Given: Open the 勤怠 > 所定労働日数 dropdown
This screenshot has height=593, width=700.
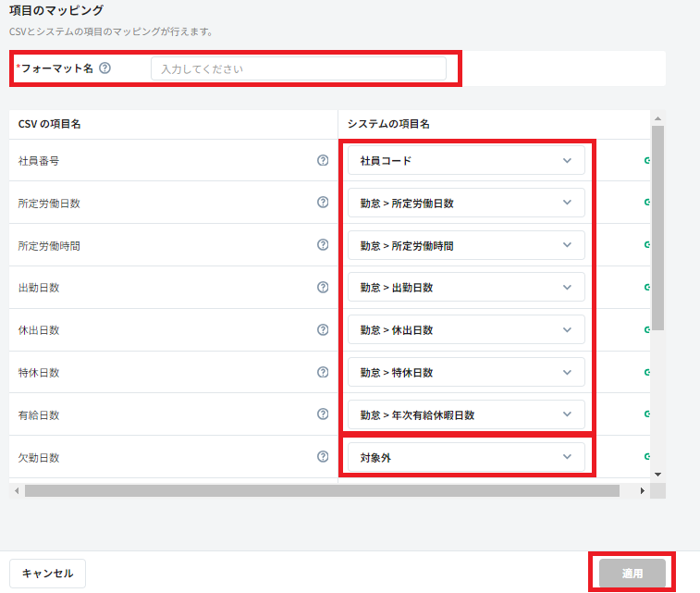Looking at the screenshot, I should point(466,203).
